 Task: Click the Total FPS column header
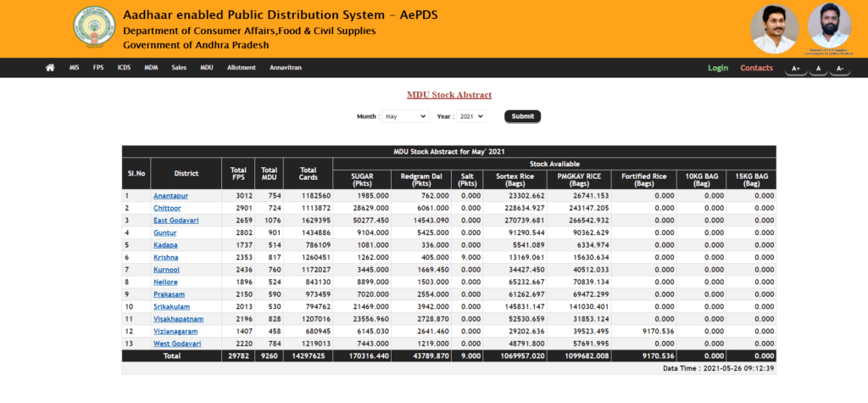(x=238, y=174)
